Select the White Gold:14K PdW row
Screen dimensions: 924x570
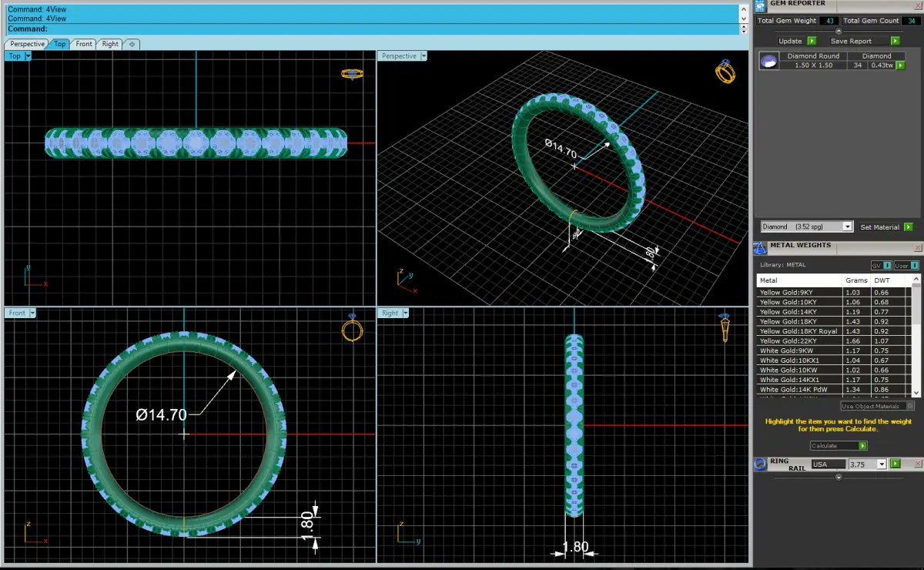(834, 390)
